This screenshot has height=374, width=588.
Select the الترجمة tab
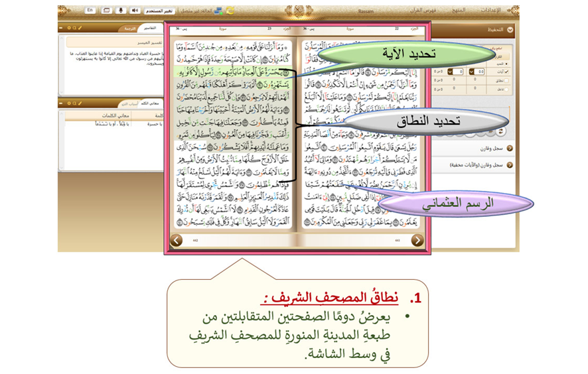(x=130, y=29)
